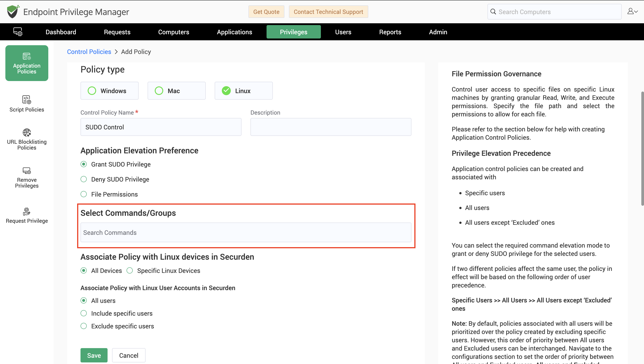Open the Requests tab
644x364 pixels.
(117, 32)
